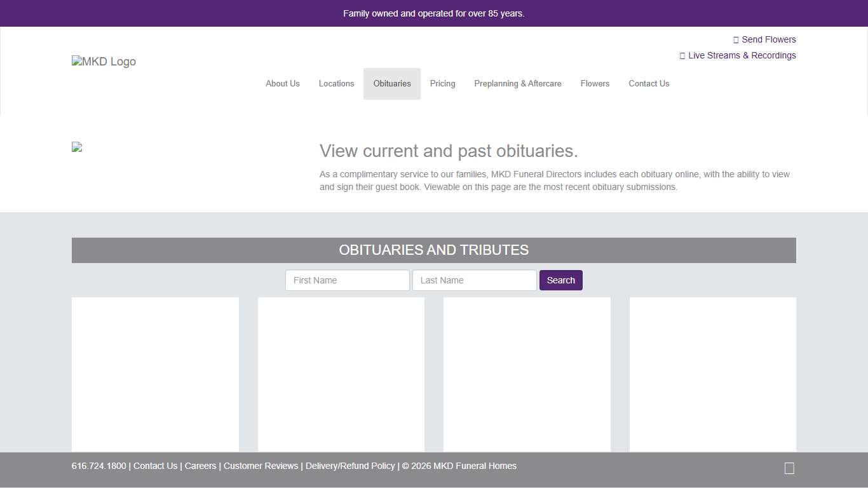Click the icon at footer right
Viewport: 868px width, 488px height.
point(789,468)
